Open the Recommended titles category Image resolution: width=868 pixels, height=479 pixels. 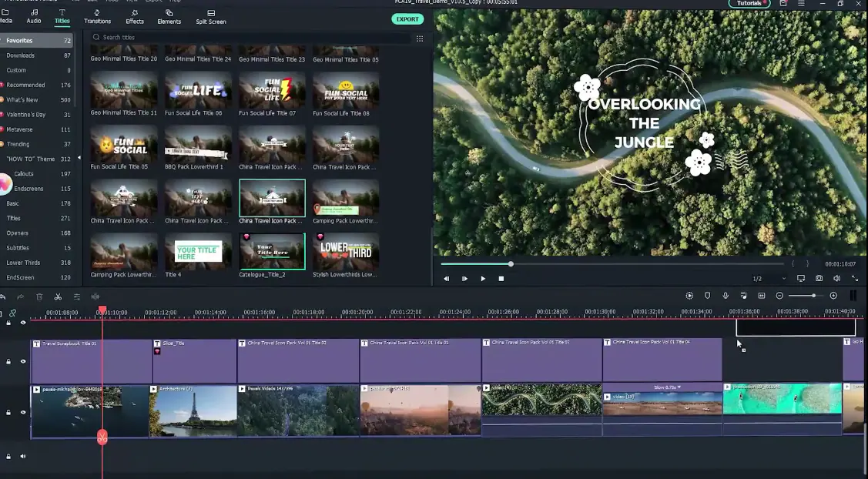point(36,85)
